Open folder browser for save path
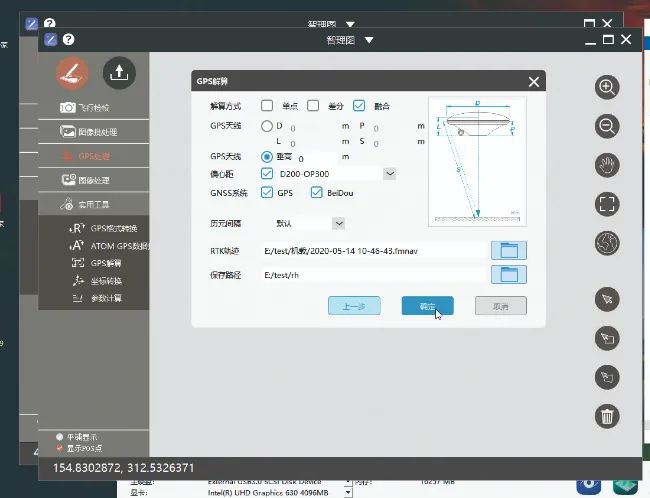 509,275
